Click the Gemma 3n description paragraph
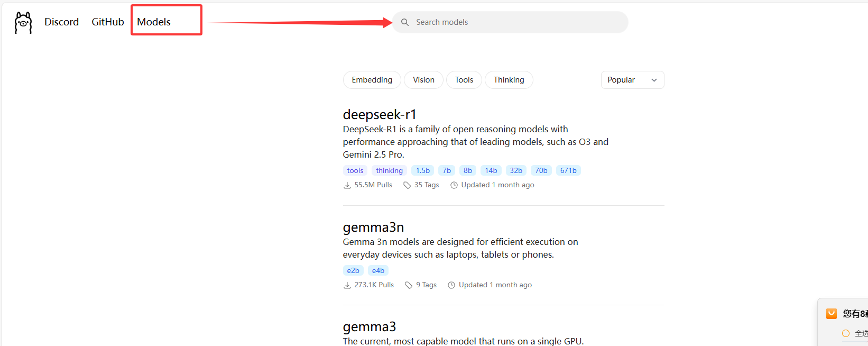Screen dimensions: 868x346 point(460,248)
